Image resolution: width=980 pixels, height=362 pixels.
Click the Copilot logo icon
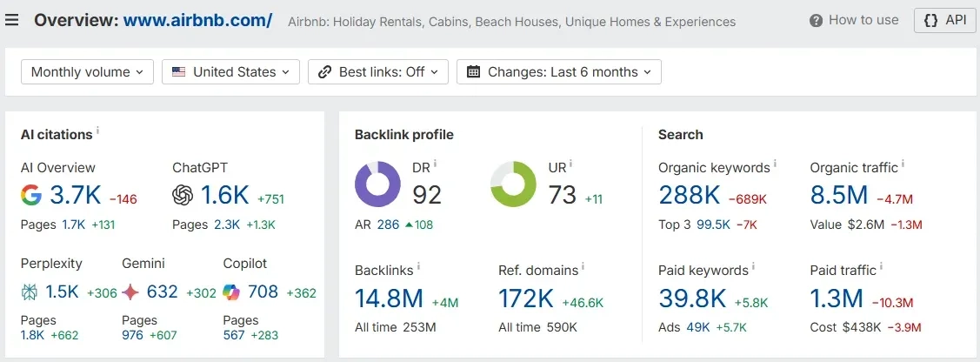pos(231,292)
